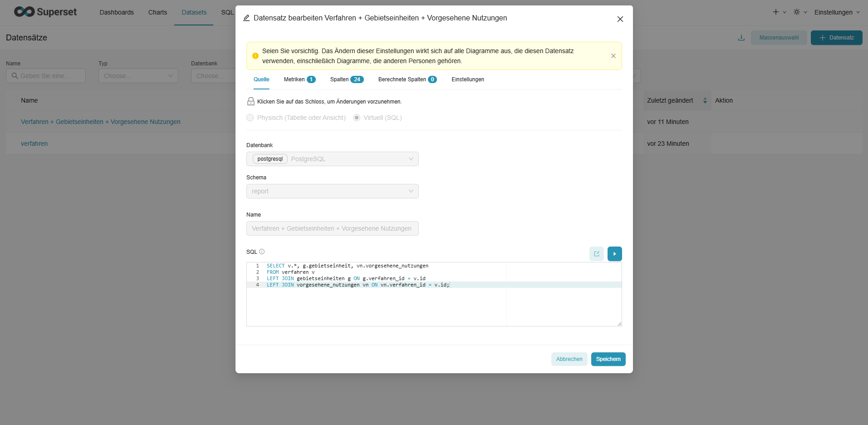
Task: Switch to the Spalten tab
Action: pos(347,79)
